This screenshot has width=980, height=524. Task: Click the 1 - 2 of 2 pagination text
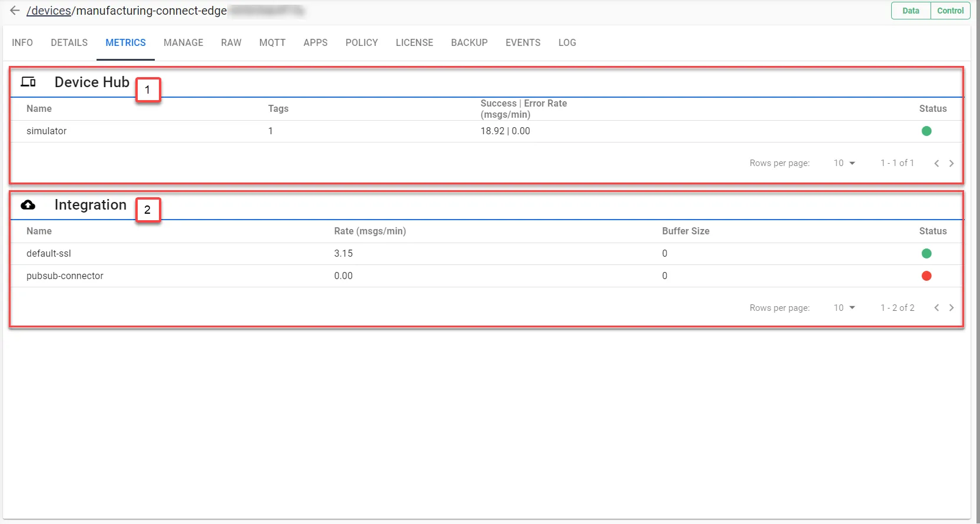click(898, 308)
